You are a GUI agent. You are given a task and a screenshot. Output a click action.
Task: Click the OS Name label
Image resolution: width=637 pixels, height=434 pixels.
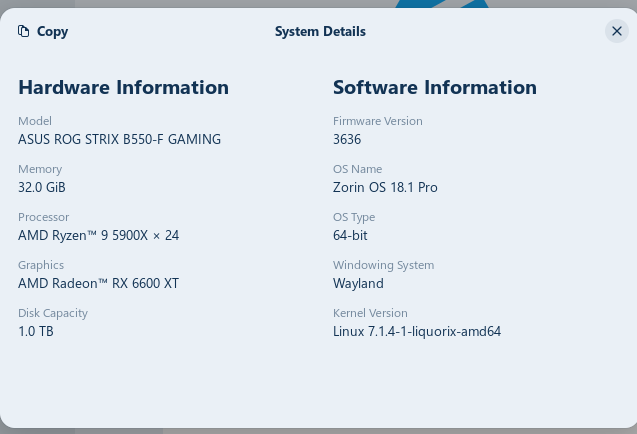(358, 169)
